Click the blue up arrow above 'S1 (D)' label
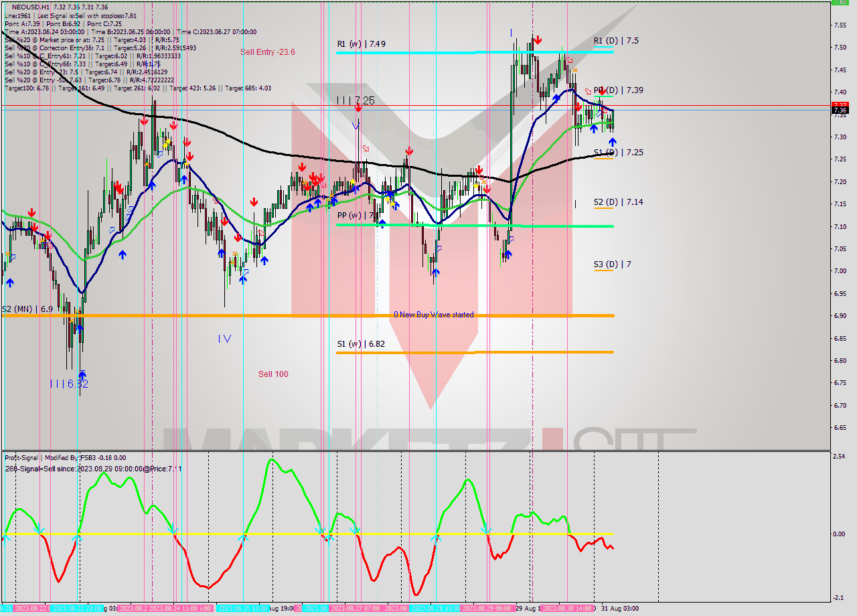Image resolution: width=857 pixels, height=616 pixels. coord(613,141)
